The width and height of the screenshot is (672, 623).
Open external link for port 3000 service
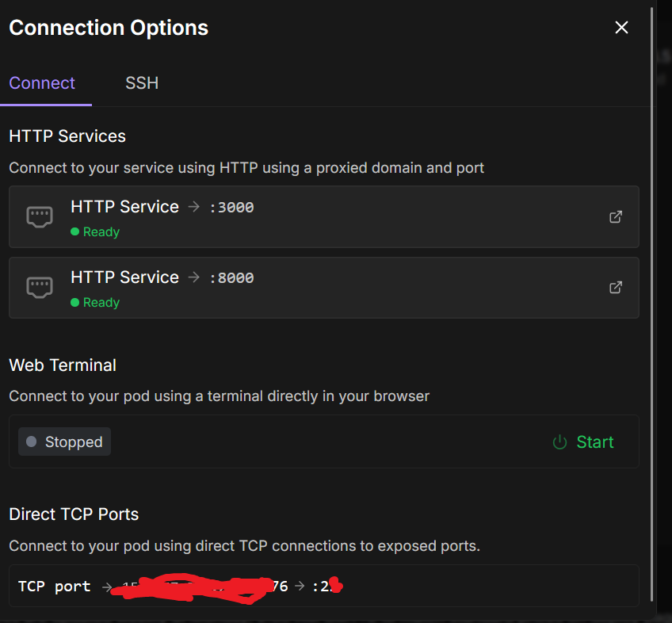[616, 216]
